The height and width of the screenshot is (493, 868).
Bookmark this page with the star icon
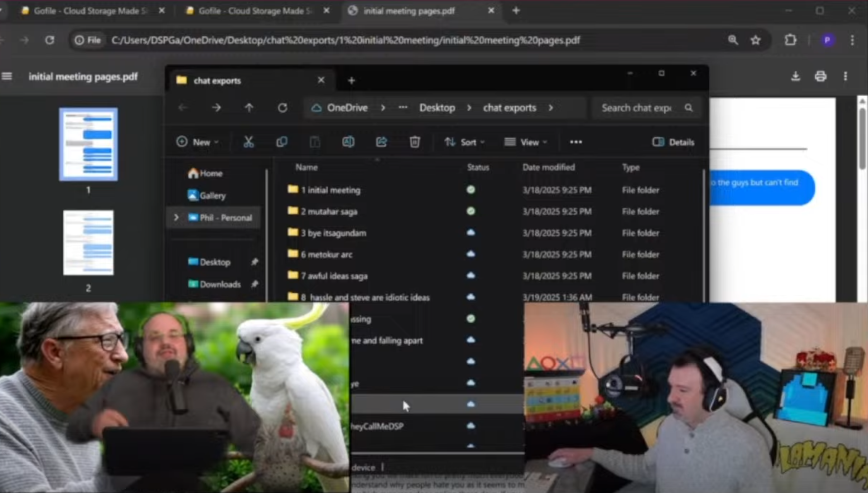pos(756,40)
